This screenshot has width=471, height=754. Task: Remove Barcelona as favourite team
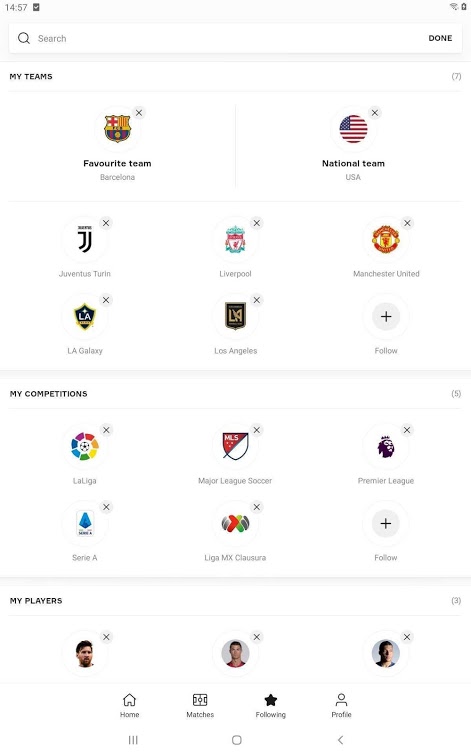click(x=139, y=113)
